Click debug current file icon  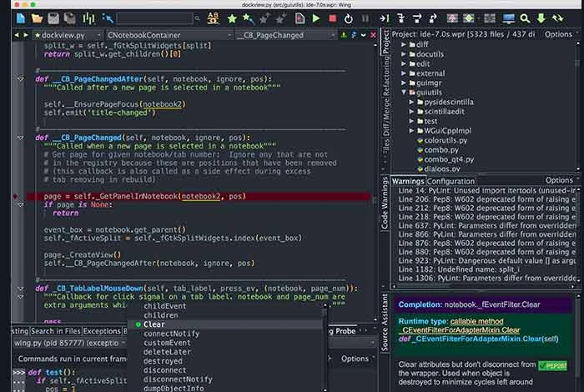coord(300,18)
